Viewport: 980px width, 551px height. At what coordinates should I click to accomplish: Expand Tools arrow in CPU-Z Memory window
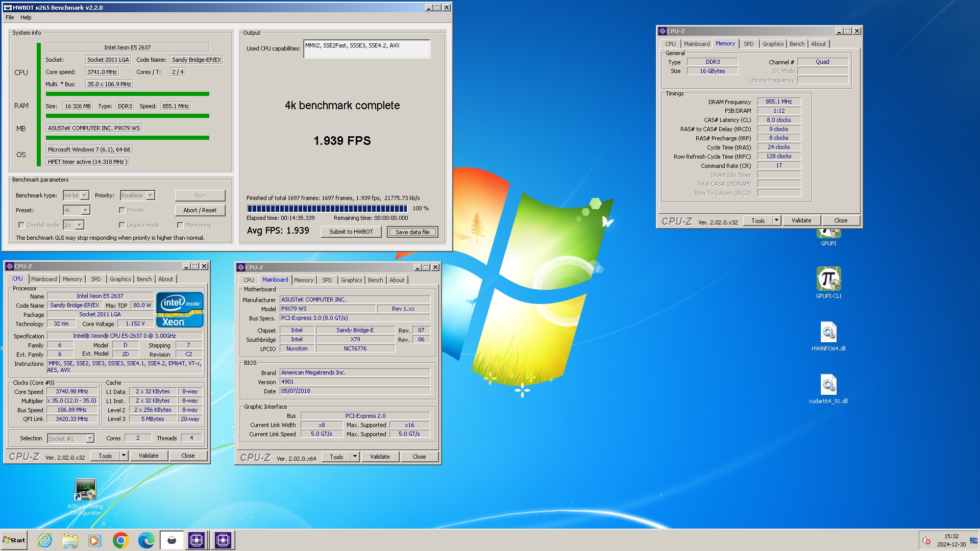tap(776, 220)
